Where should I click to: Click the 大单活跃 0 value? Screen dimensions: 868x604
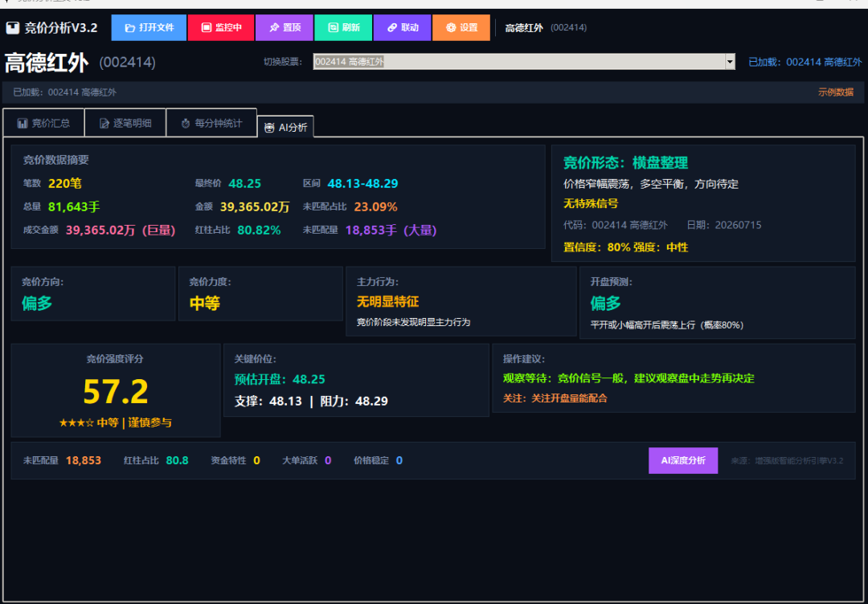[x=328, y=460]
